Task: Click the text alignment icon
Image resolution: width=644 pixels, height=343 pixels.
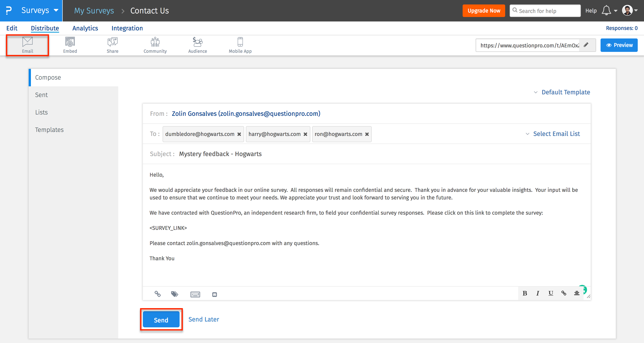Action: coord(577,293)
